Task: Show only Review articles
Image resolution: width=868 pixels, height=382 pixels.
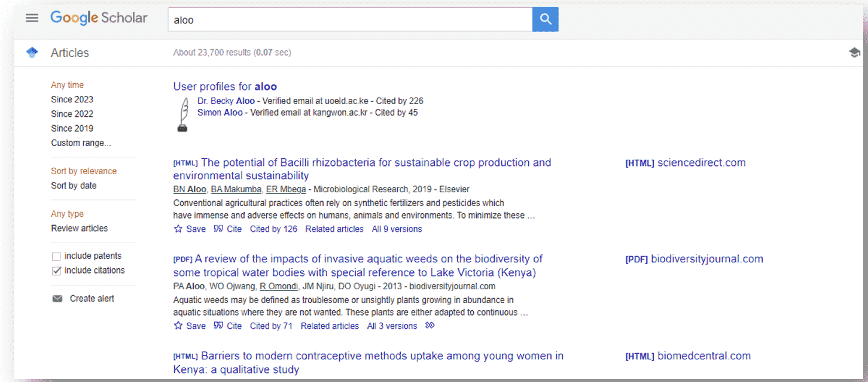Action: point(79,228)
